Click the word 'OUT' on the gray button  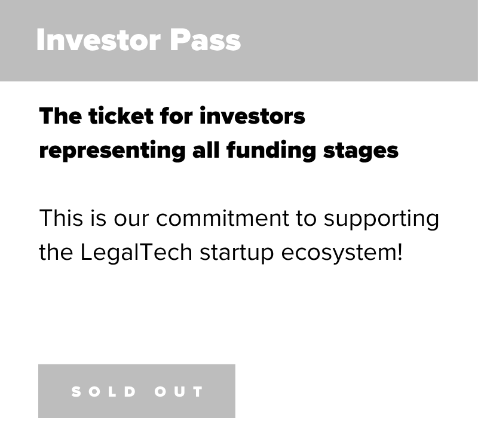click(x=179, y=392)
